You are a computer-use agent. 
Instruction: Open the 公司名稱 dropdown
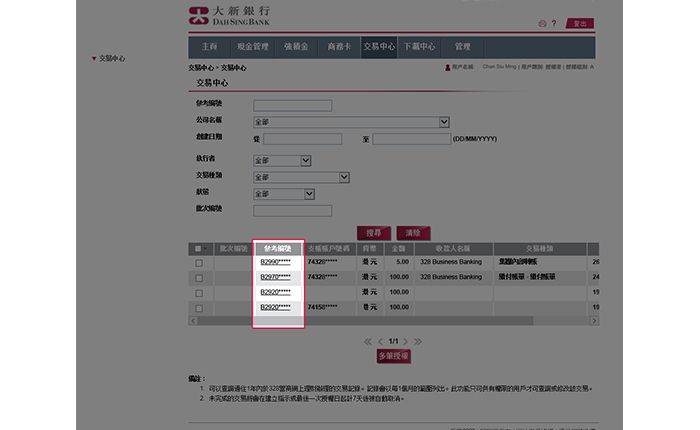click(x=351, y=122)
